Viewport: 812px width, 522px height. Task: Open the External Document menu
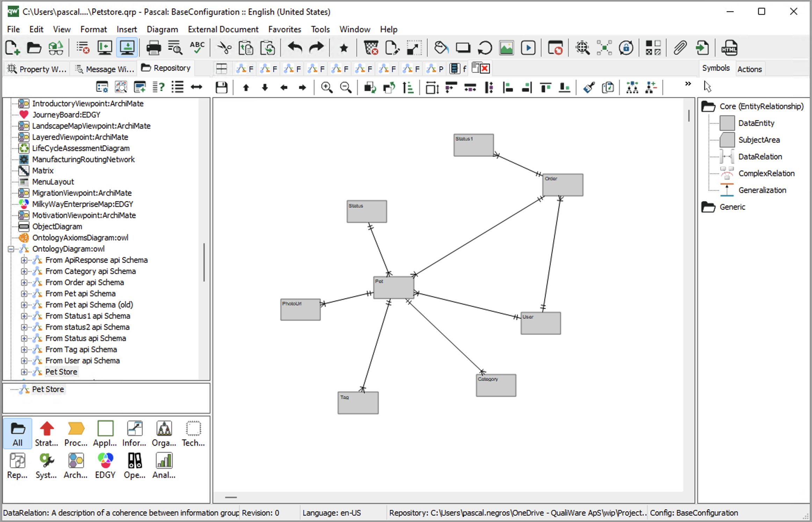point(223,29)
